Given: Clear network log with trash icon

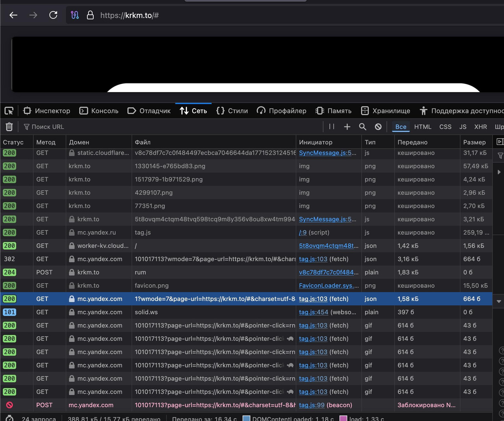Looking at the screenshot, I should tap(9, 127).
